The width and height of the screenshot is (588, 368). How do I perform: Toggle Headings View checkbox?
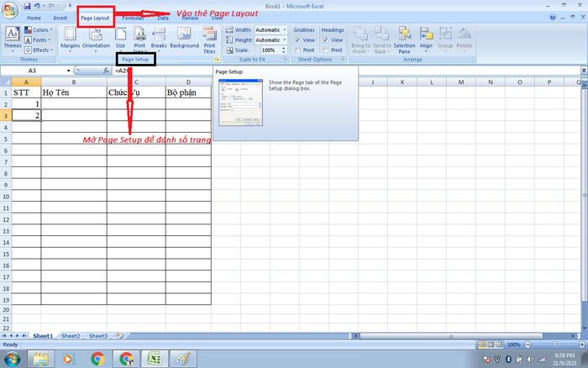pos(326,39)
